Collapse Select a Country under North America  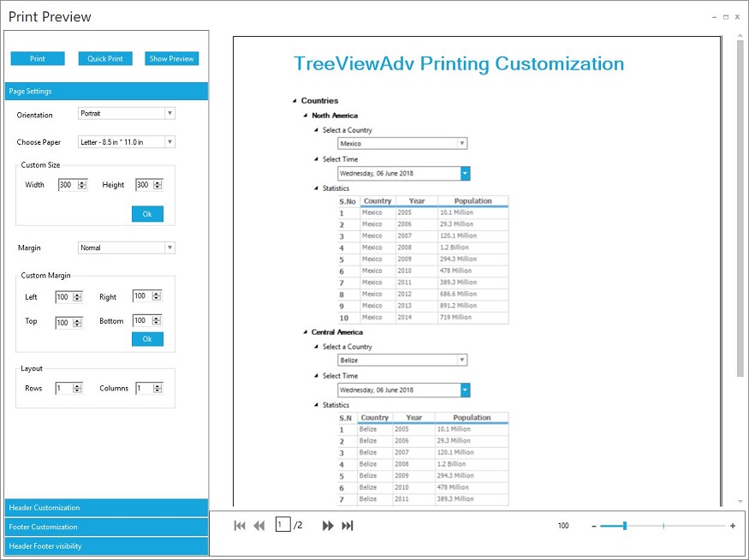click(316, 130)
